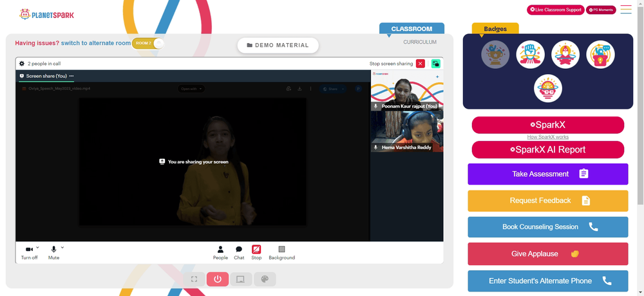The height and width of the screenshot is (296, 644).
Task: Open the People panel
Action: [x=220, y=252]
